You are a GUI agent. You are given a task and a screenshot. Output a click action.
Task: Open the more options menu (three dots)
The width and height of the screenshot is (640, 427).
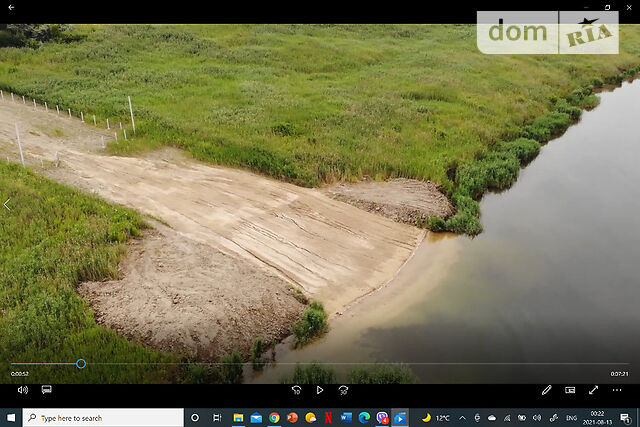coord(617,390)
